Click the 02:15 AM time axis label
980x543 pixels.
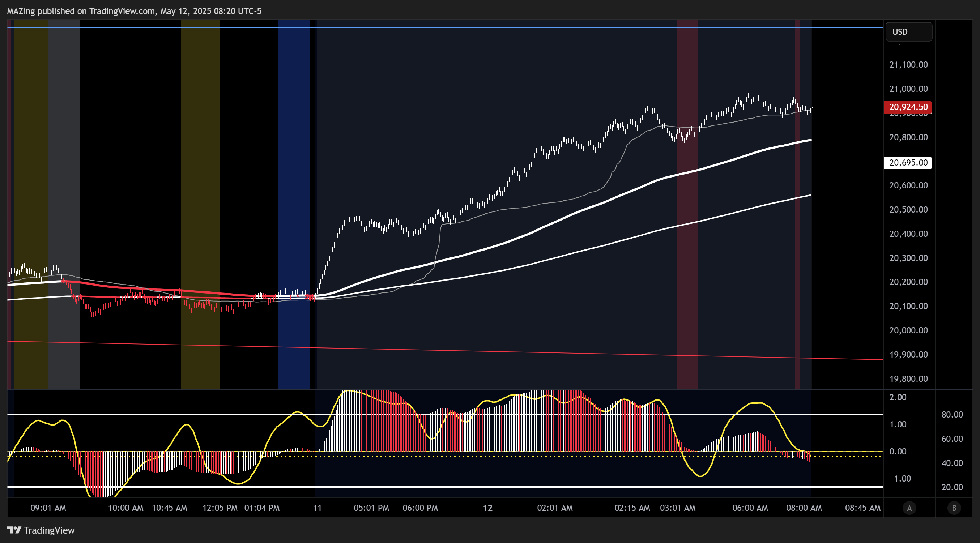click(x=632, y=508)
